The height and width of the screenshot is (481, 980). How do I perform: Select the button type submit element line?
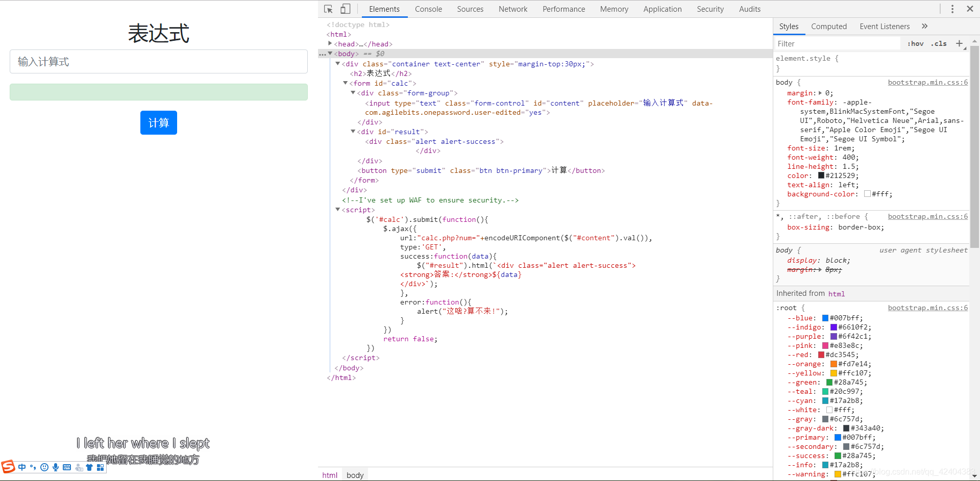click(x=481, y=170)
